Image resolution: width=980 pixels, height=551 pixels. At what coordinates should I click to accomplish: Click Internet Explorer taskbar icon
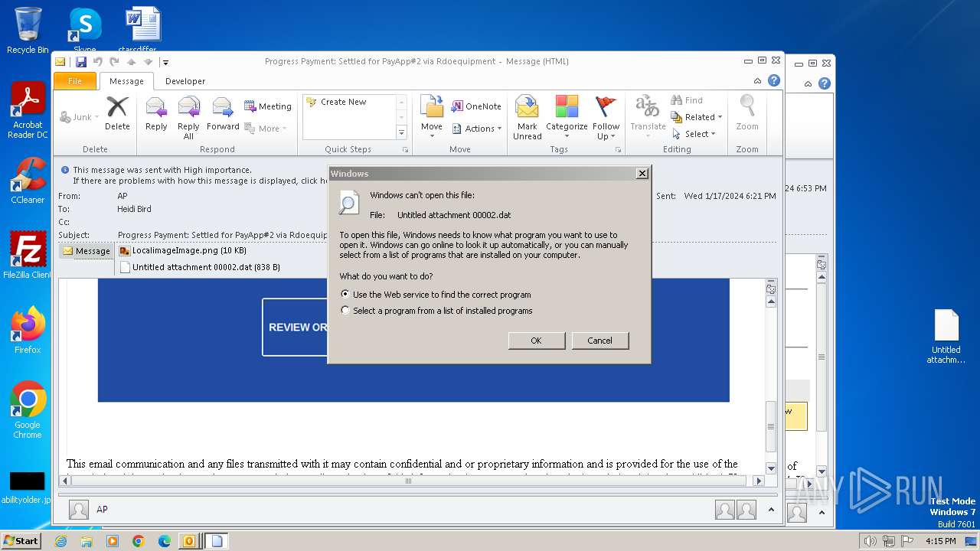[60, 541]
